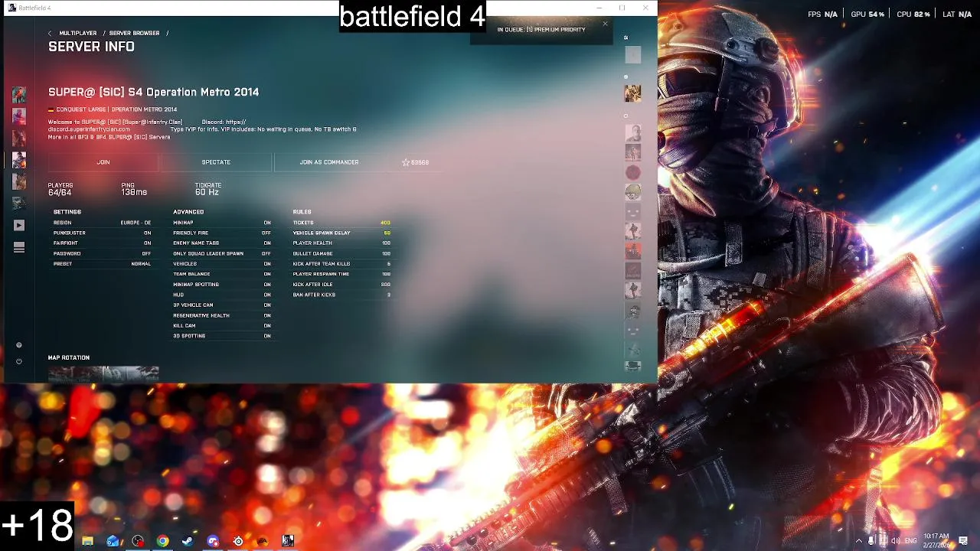The image size is (980, 551).
Task: Open the grey placeholder avatar atop the friends bar
Action: coord(632,54)
